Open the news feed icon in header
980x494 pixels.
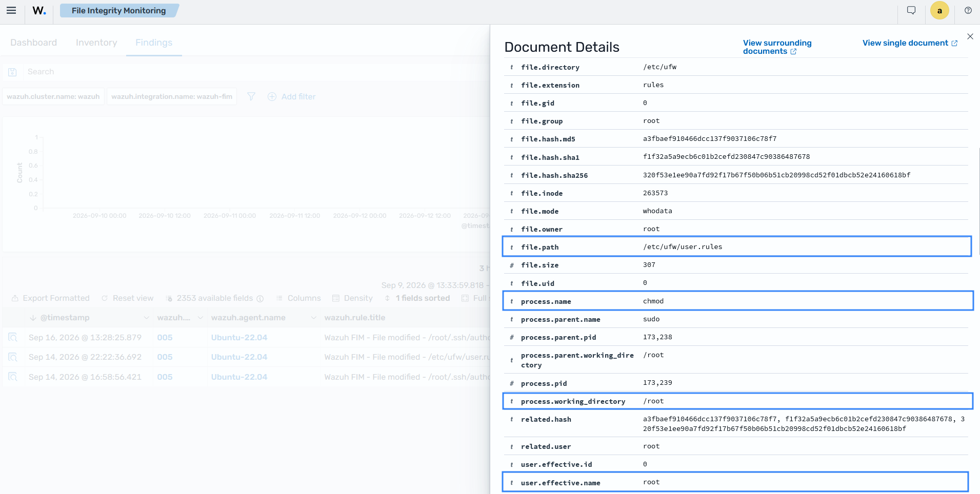pyautogui.click(x=911, y=10)
